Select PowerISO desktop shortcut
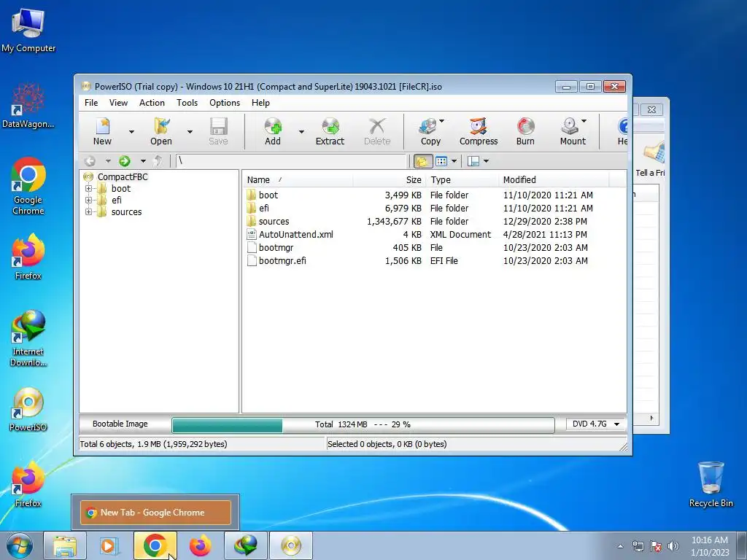This screenshot has width=747, height=560. coord(28,410)
